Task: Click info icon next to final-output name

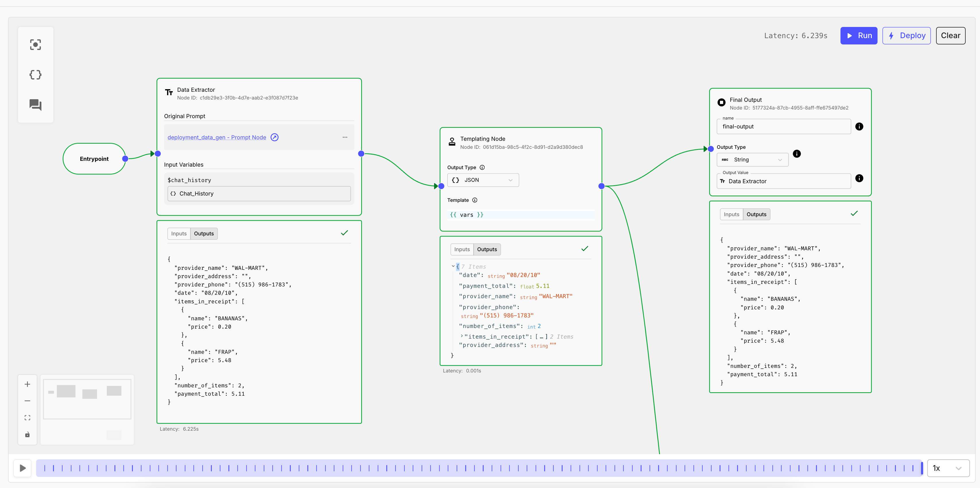Action: [x=859, y=126]
